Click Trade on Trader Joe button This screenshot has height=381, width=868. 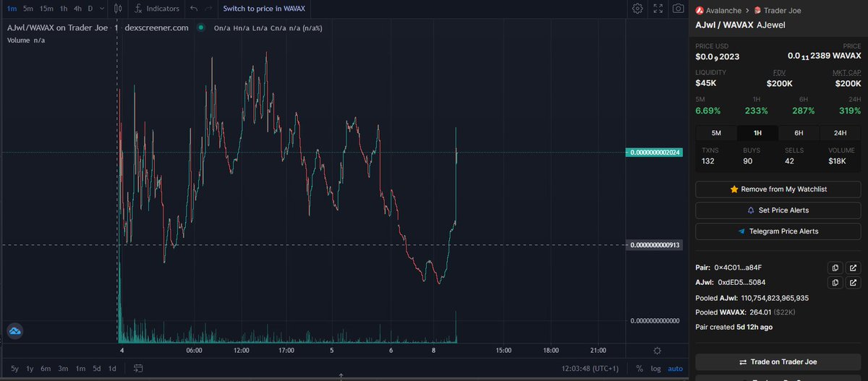click(778, 361)
